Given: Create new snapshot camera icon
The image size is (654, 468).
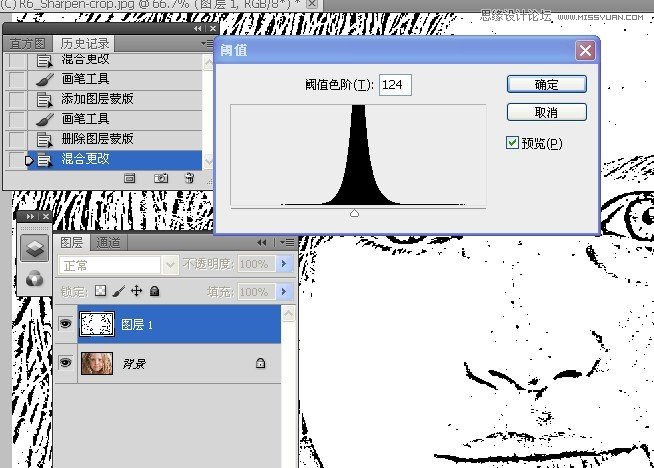Looking at the screenshot, I should coord(161,179).
